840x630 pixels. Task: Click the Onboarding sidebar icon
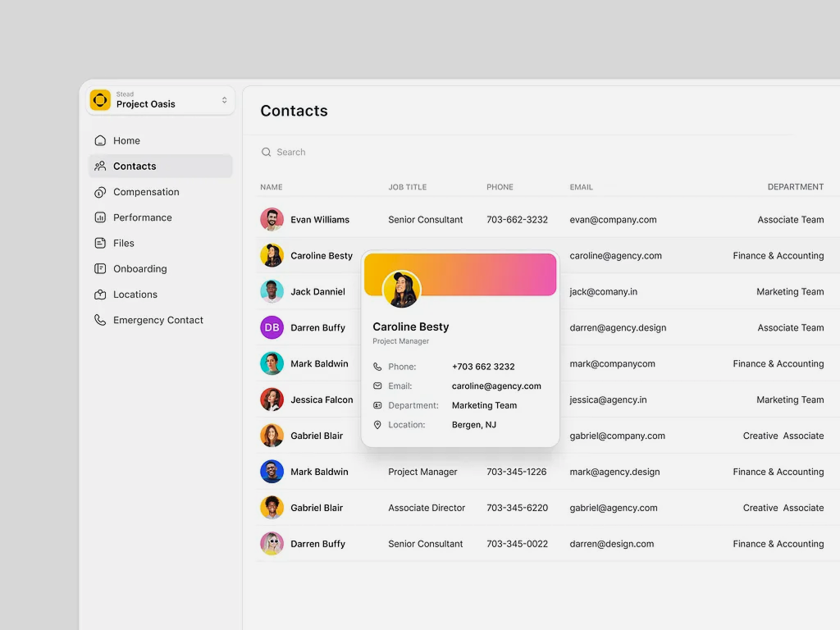[x=100, y=268]
